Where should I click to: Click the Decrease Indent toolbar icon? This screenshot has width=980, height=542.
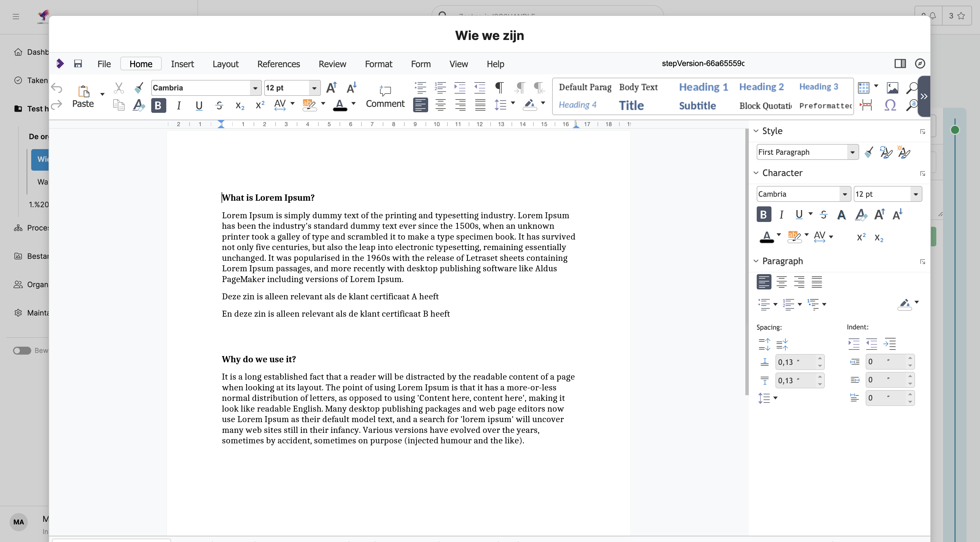[480, 88]
